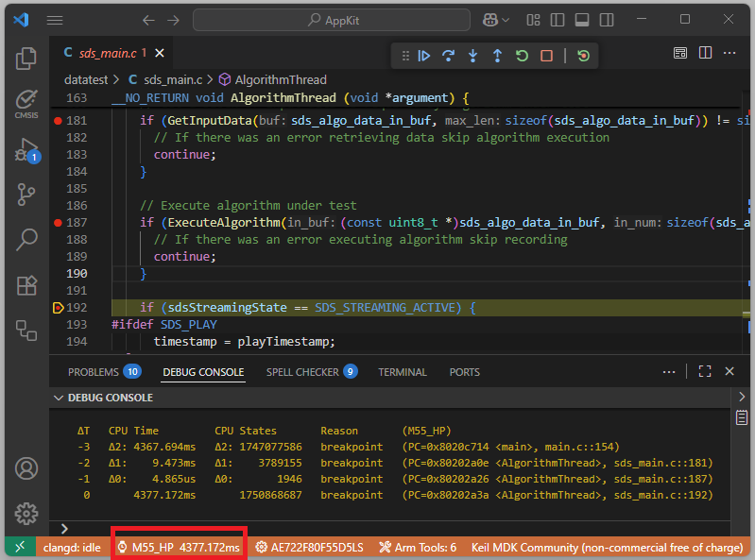
Task: Close the sds_main.c editor tab
Action: (x=159, y=54)
